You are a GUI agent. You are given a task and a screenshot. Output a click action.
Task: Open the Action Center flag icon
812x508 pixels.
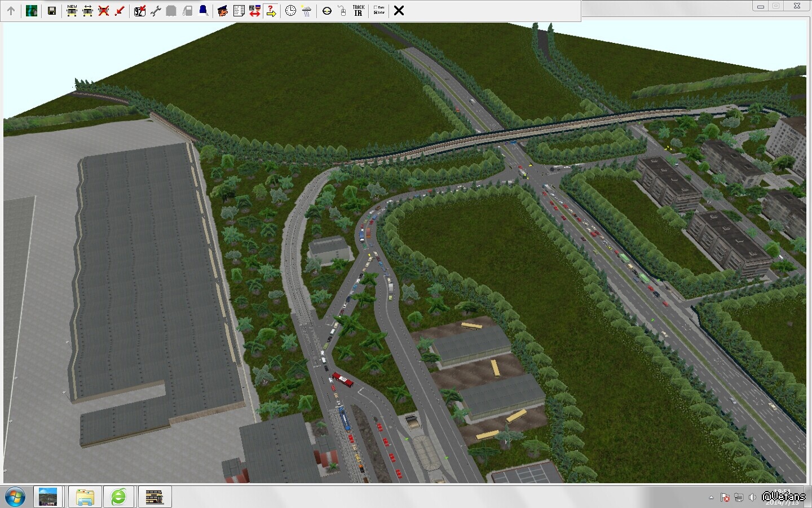725,497
